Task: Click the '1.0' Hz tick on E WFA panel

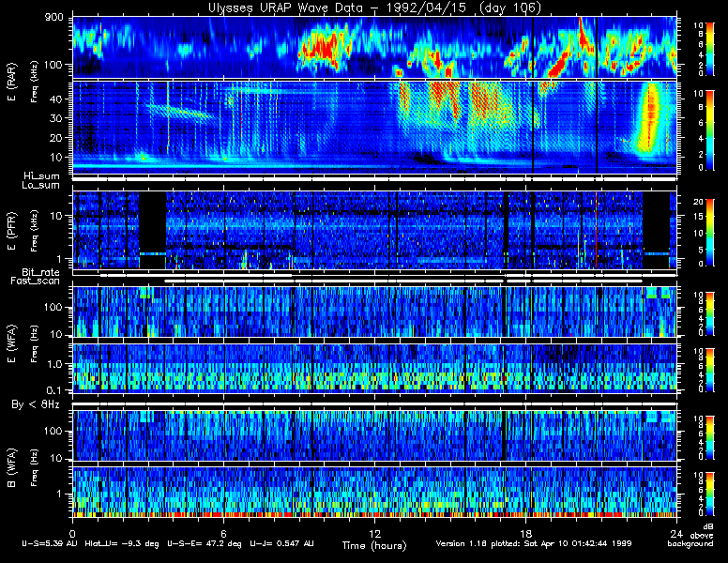Action: click(53, 364)
